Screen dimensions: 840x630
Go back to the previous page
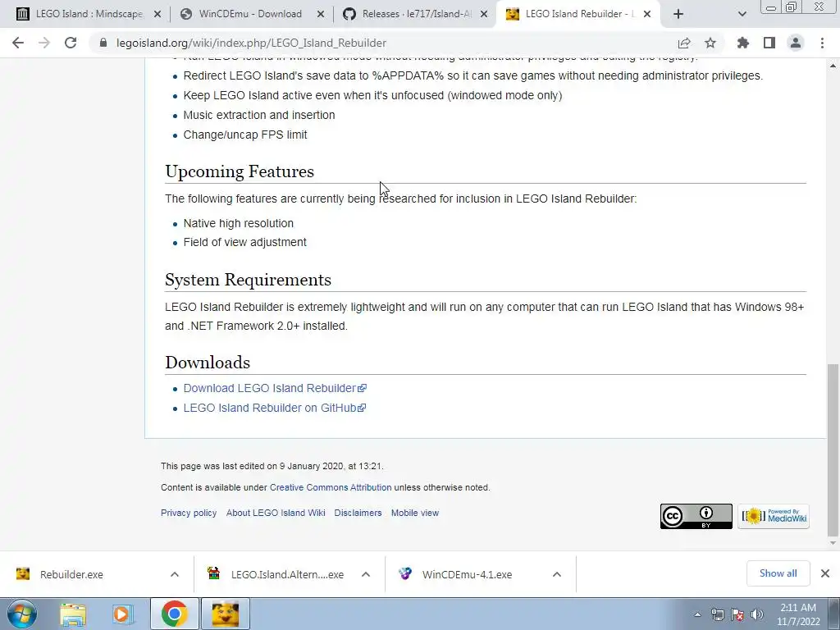(18, 43)
